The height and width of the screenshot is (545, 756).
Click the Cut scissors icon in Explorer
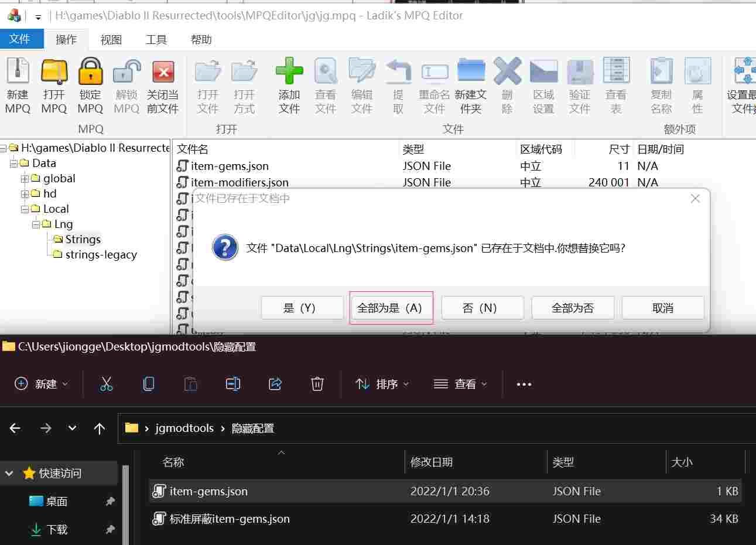point(106,384)
